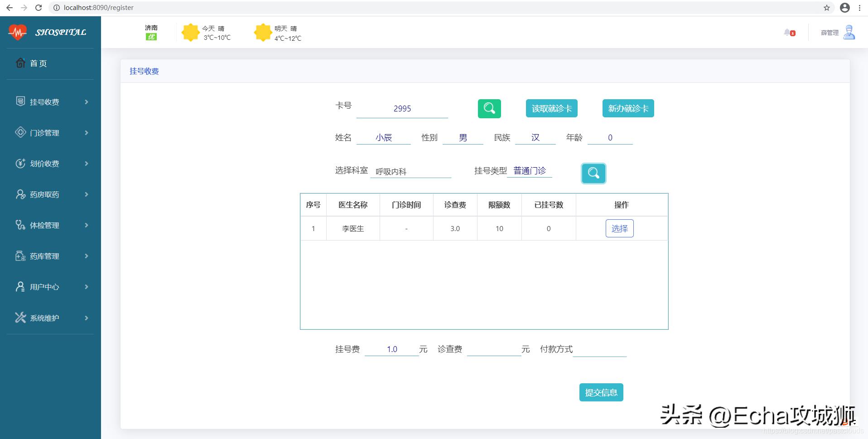Click the 挂号费 fee input showing 1.0

(x=391, y=349)
